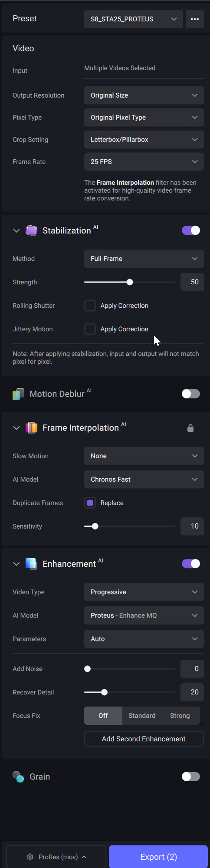
Task: Open the Output Resolution dropdown
Action: point(144,95)
